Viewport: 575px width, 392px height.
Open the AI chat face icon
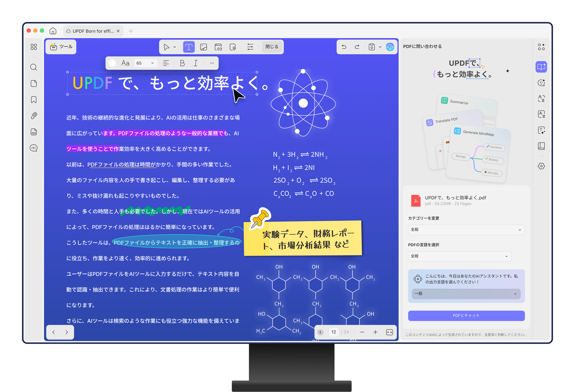tap(541, 83)
